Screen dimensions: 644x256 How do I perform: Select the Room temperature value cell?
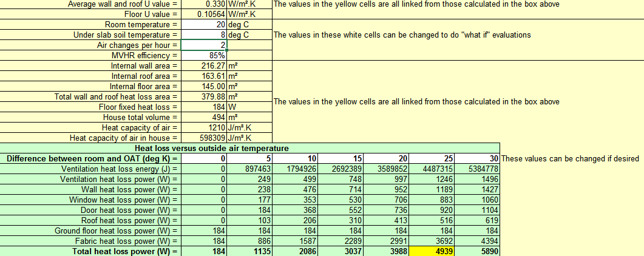click(x=204, y=25)
